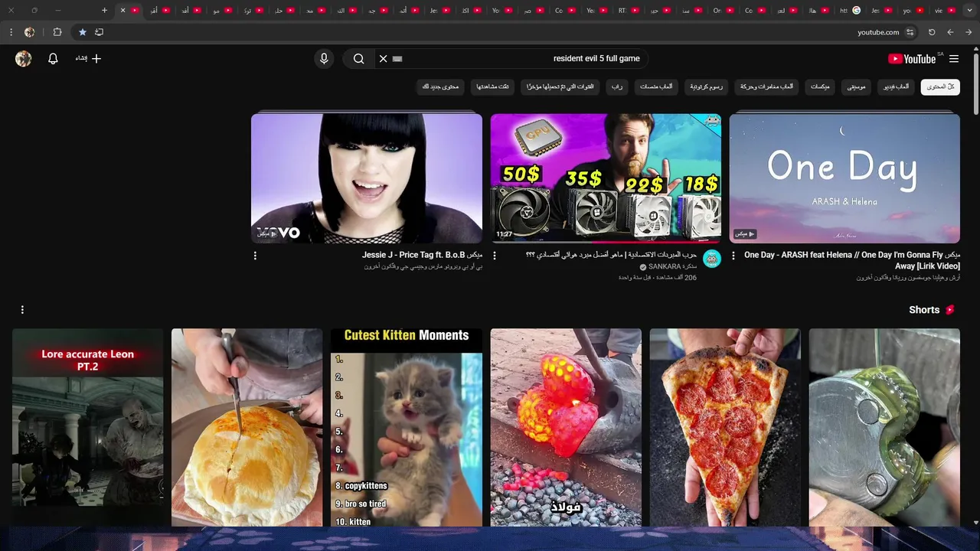The width and height of the screenshot is (980, 551).
Task: Play the pepperoni pizza slice short
Action: pos(725,428)
